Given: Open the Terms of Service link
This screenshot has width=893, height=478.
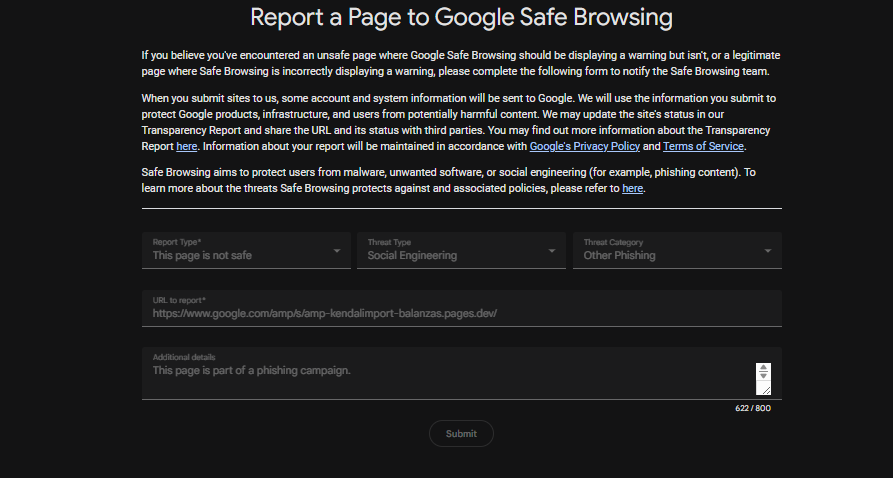Looking at the screenshot, I should [x=703, y=146].
